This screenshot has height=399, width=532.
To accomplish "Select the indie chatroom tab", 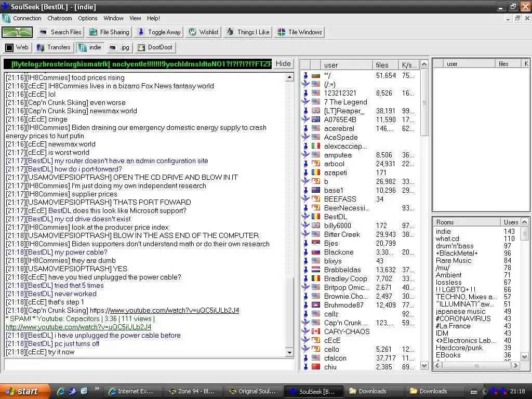I will click(90, 47).
